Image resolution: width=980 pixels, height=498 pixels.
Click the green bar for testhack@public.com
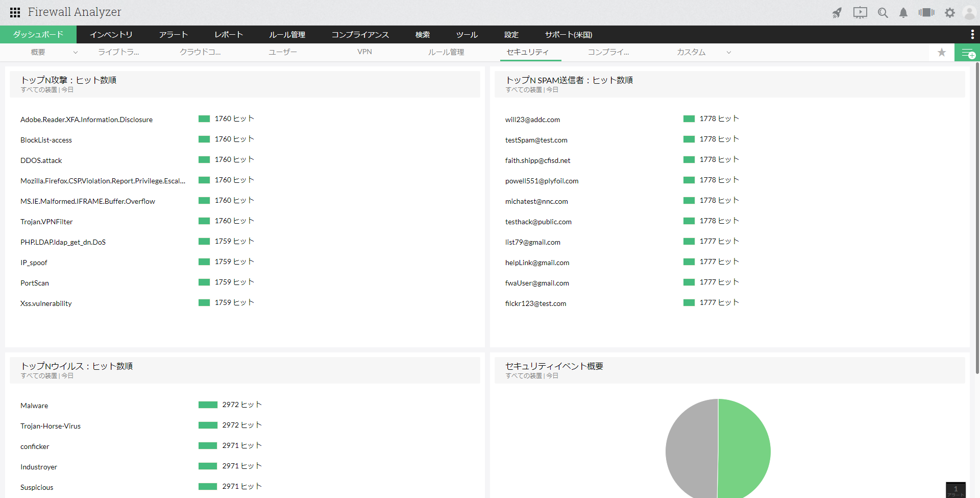click(x=689, y=221)
